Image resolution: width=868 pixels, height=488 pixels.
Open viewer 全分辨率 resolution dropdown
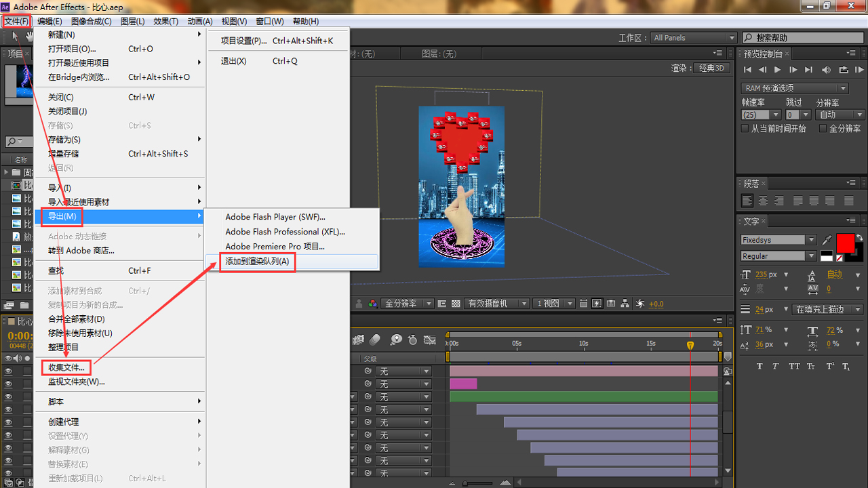click(407, 304)
